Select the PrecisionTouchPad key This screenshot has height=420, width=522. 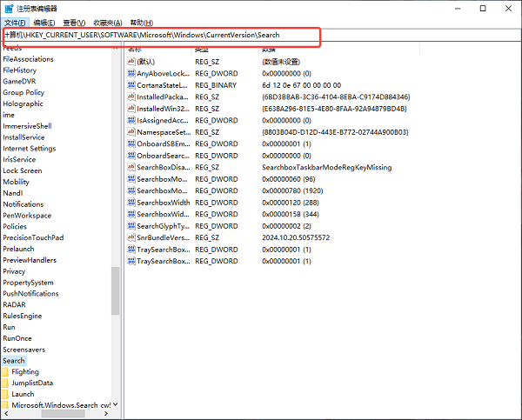[x=33, y=237]
